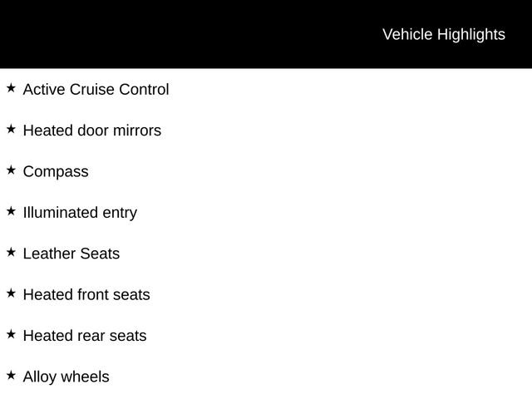The image size is (532, 399).
Task: Click the black header banner
Action: click(266, 34)
